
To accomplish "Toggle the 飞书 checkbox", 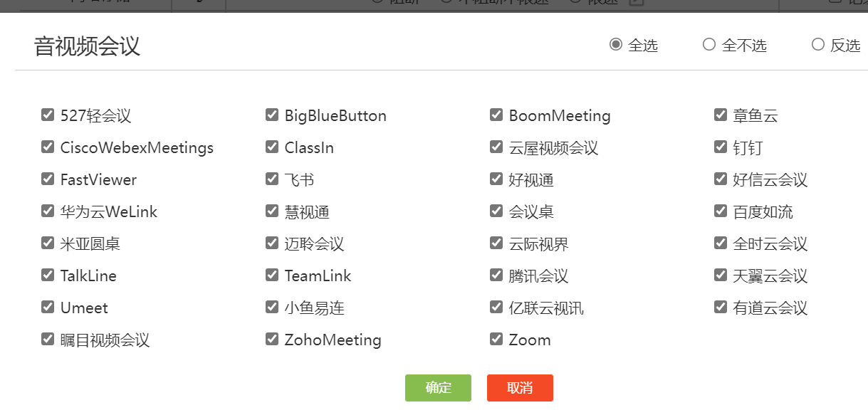I will tap(272, 179).
